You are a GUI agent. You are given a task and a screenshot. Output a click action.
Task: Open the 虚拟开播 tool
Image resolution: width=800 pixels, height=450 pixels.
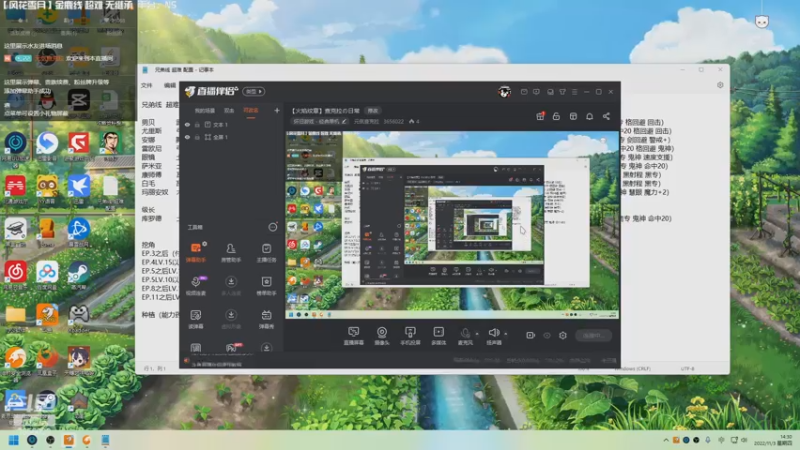(231, 319)
